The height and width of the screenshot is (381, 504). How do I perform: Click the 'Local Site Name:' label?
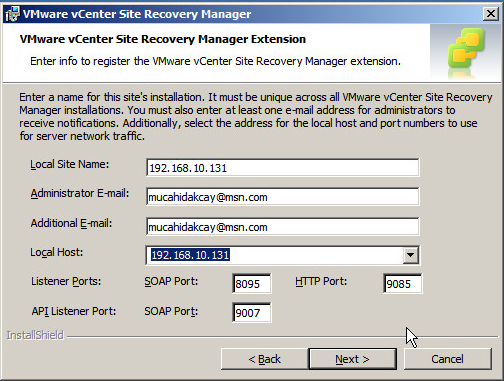[x=70, y=164]
